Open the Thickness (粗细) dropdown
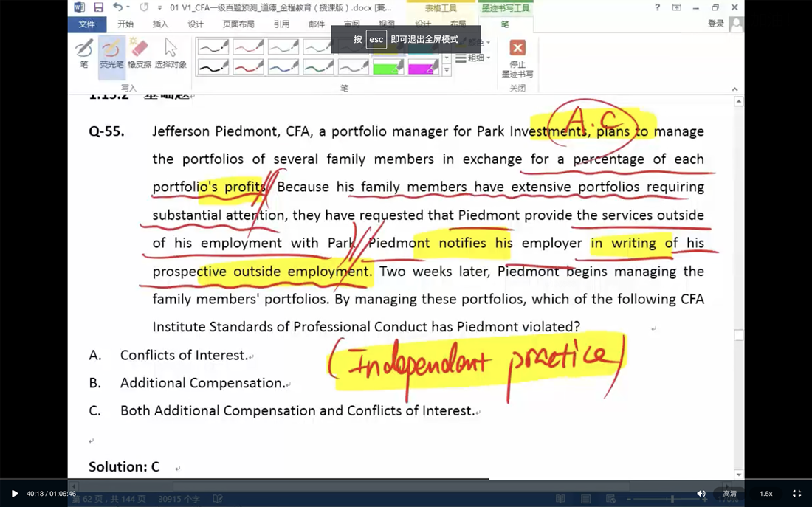Screen dimensions: 812x507 click(x=472, y=58)
